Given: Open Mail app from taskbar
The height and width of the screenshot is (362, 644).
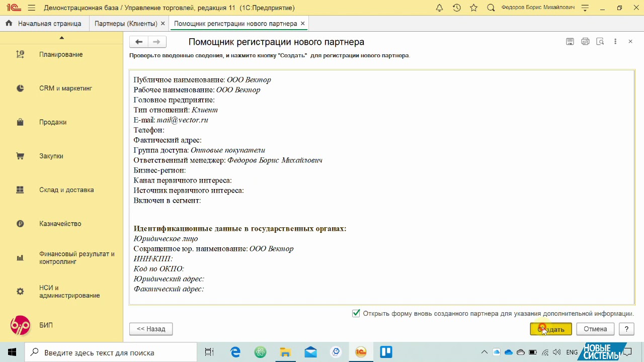Looking at the screenshot, I should [310, 352].
